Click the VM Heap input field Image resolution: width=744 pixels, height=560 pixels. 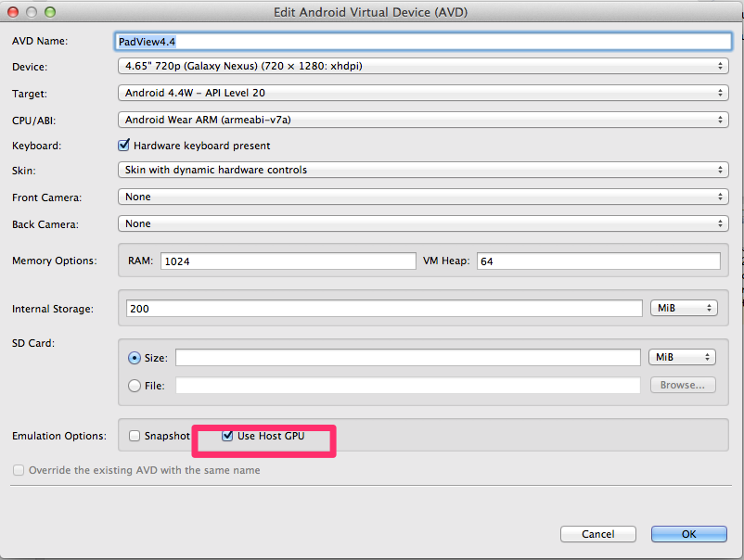coord(598,261)
